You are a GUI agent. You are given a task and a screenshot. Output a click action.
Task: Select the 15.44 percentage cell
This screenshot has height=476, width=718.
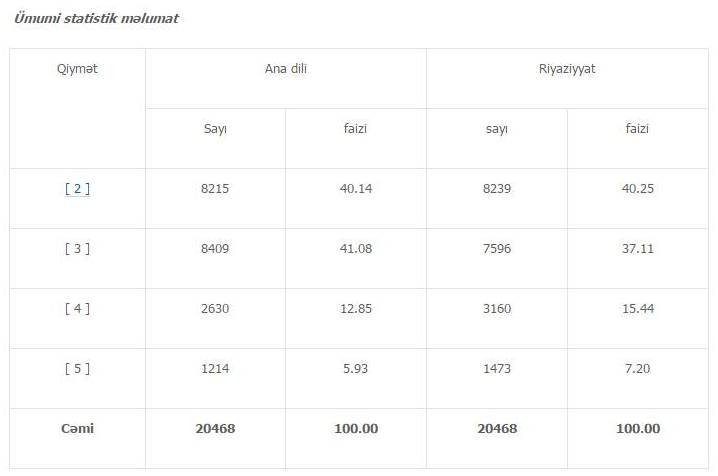click(x=638, y=308)
